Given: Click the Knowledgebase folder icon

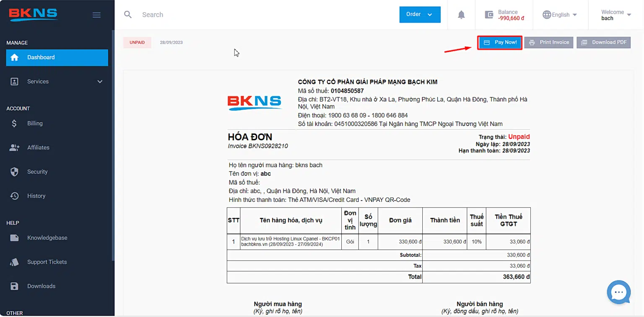Looking at the screenshot, I should pos(14,238).
